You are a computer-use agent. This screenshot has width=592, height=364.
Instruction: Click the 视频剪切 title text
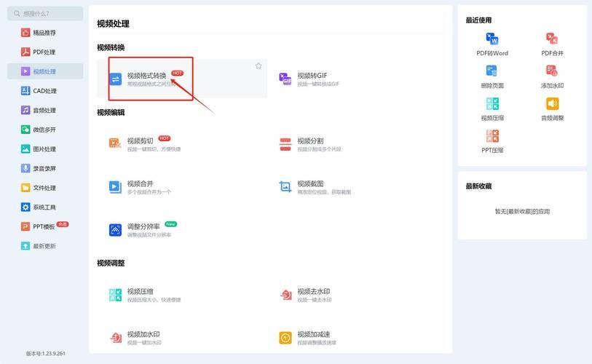pos(140,141)
